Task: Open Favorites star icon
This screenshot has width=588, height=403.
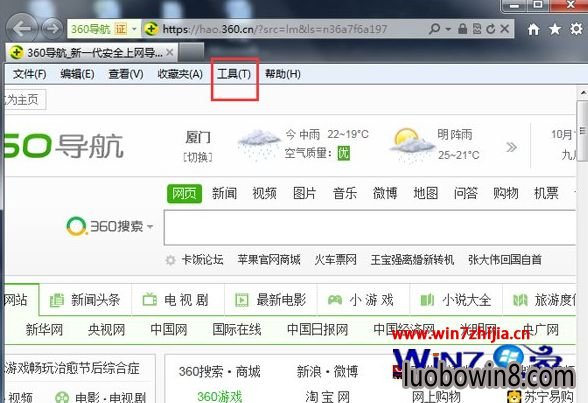Action: pos(555,29)
